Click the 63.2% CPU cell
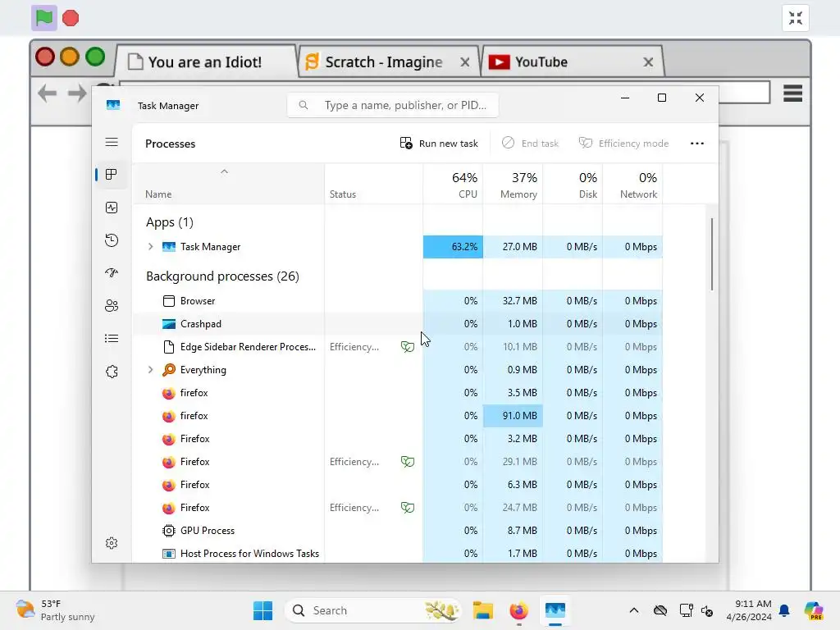This screenshot has width=840, height=630. tap(453, 247)
